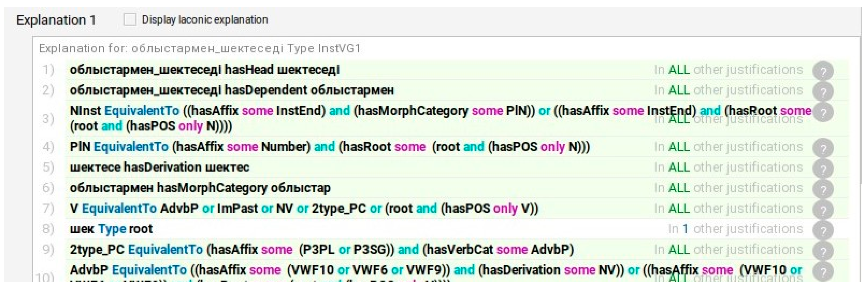Screen dimensions: 868x289
Task: Click AdvbP class name in axiom 10
Action: point(89,270)
